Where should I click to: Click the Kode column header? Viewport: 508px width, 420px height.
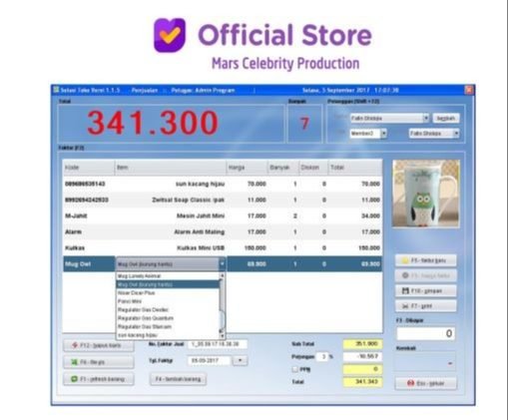click(x=89, y=168)
